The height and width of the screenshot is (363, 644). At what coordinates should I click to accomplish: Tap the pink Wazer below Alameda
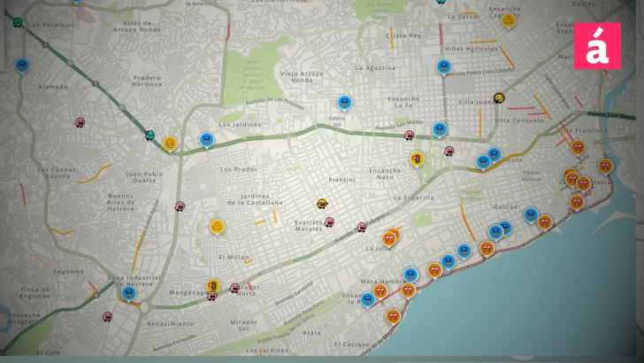click(80, 123)
